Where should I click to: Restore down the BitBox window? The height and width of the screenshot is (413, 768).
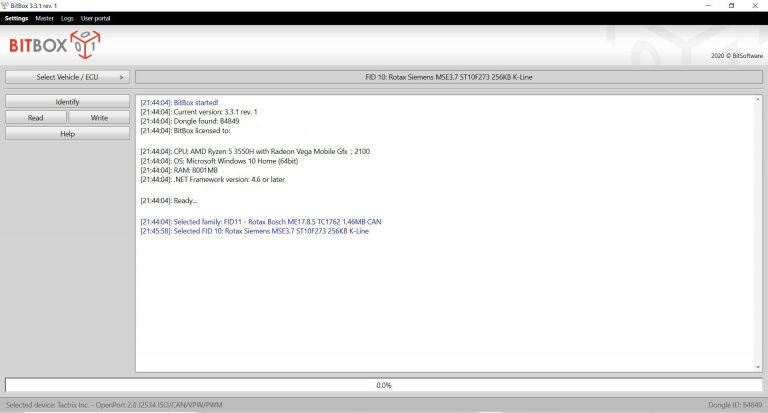coord(731,5)
